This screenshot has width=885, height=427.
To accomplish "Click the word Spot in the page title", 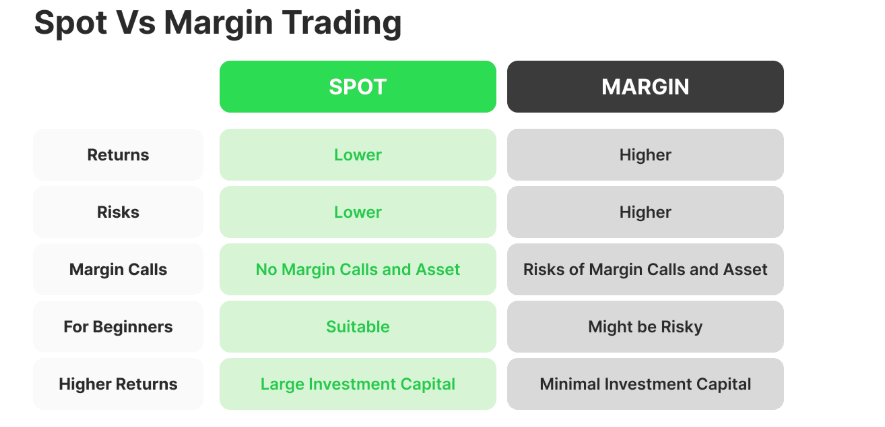I will pos(68,23).
